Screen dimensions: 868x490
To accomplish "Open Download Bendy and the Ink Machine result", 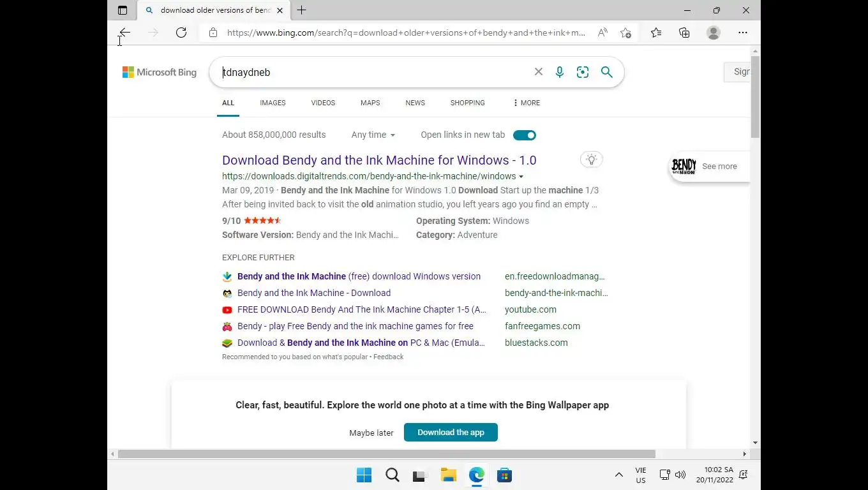I will tap(379, 160).
